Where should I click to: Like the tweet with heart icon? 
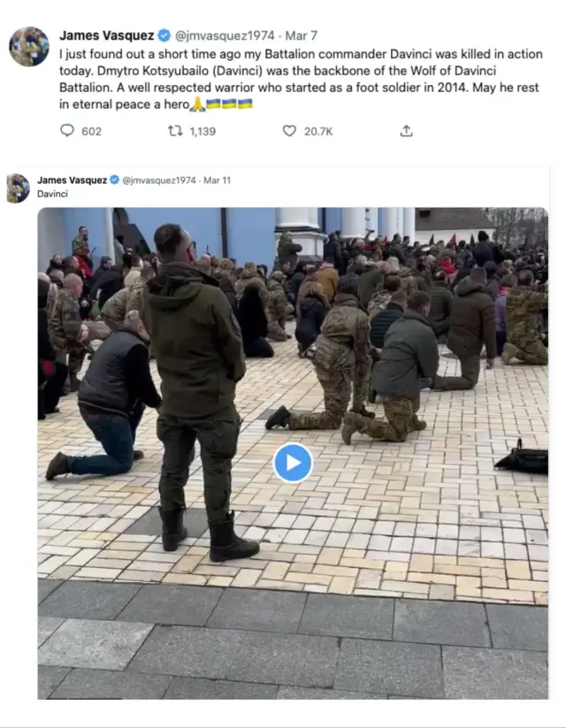point(289,131)
